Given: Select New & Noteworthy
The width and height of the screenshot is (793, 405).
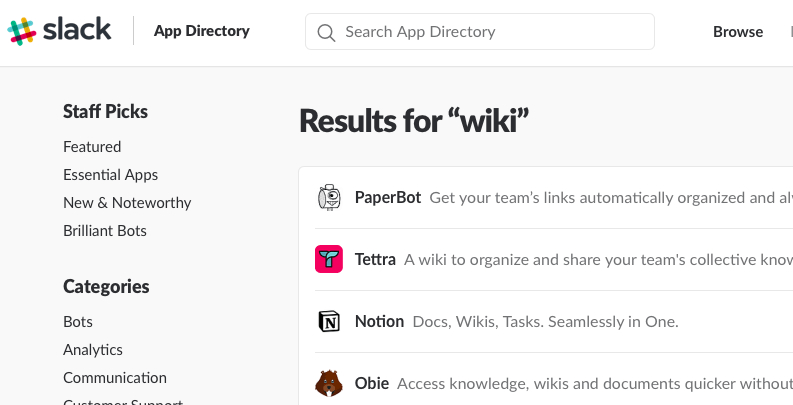Looking at the screenshot, I should [x=127, y=203].
